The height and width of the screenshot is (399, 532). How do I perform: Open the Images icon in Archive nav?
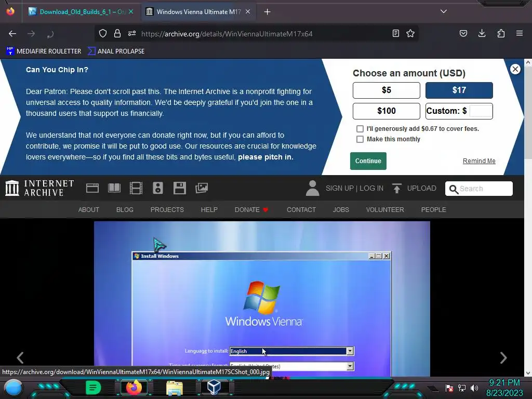point(202,188)
